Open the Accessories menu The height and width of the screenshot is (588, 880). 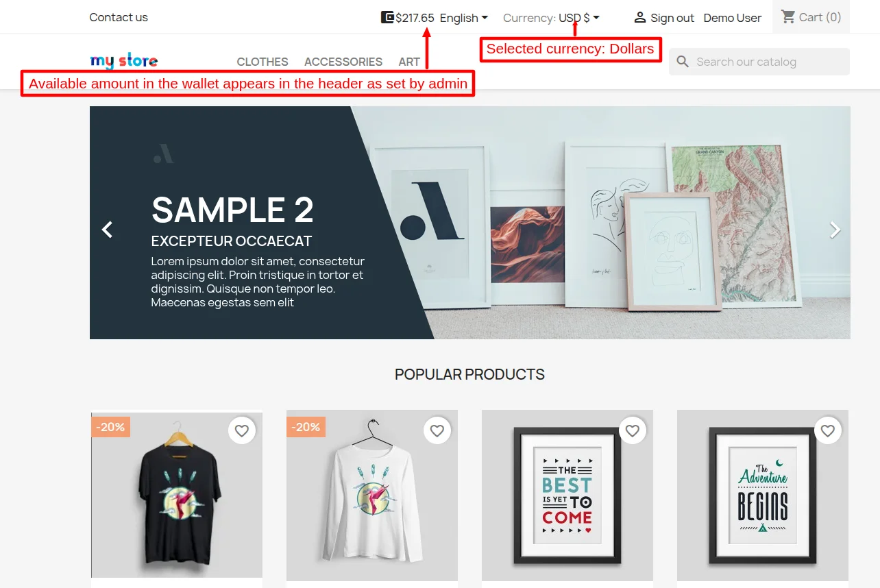343,62
